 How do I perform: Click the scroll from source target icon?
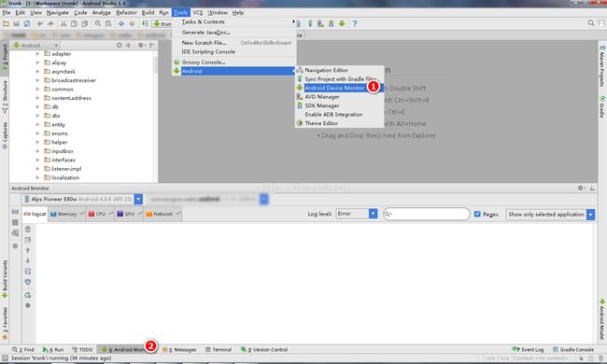pos(120,45)
